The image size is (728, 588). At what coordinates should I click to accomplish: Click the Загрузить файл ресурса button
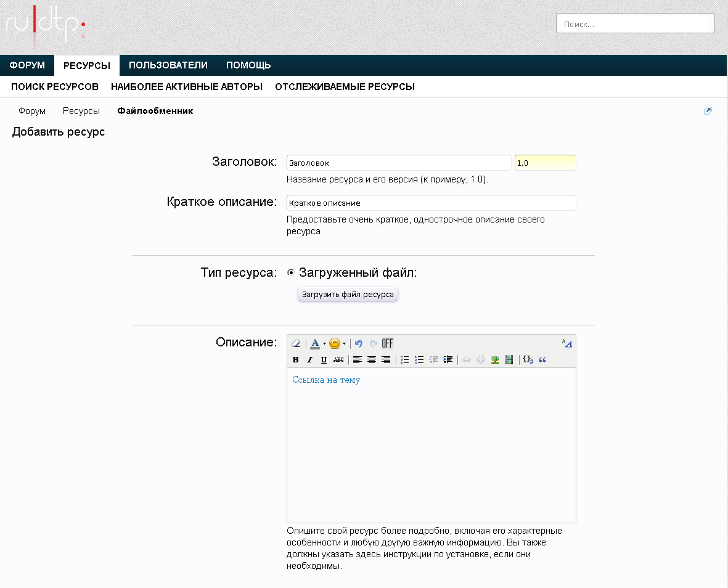coord(348,294)
